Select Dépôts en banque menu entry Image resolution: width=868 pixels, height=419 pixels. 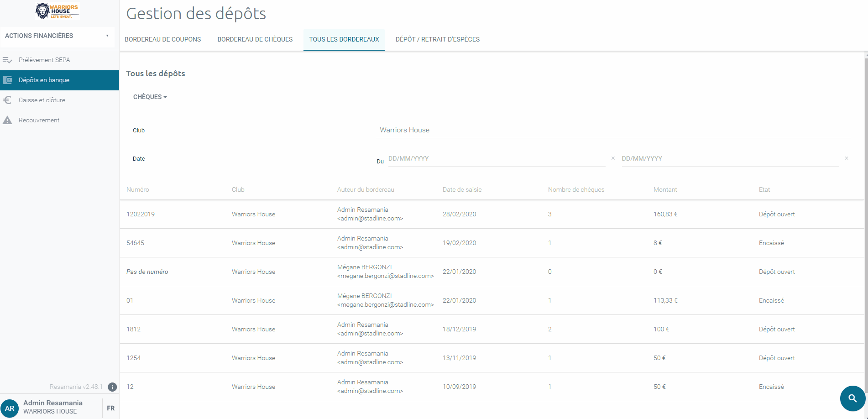(59, 80)
